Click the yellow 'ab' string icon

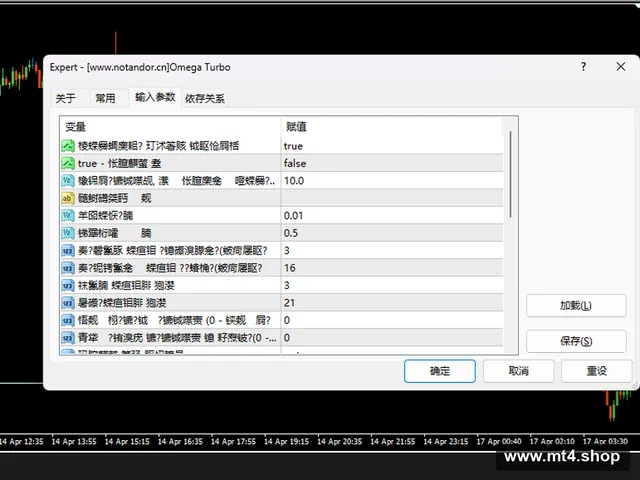tap(68, 198)
